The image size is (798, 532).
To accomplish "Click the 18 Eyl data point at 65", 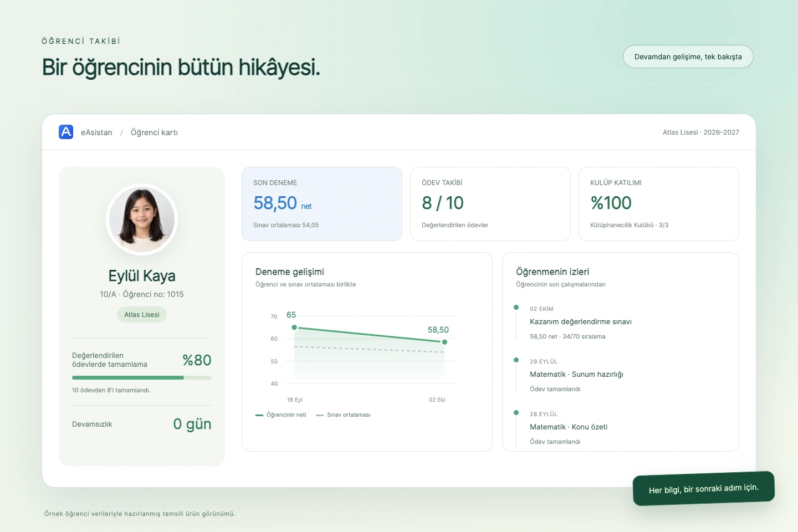I will (x=294, y=328).
